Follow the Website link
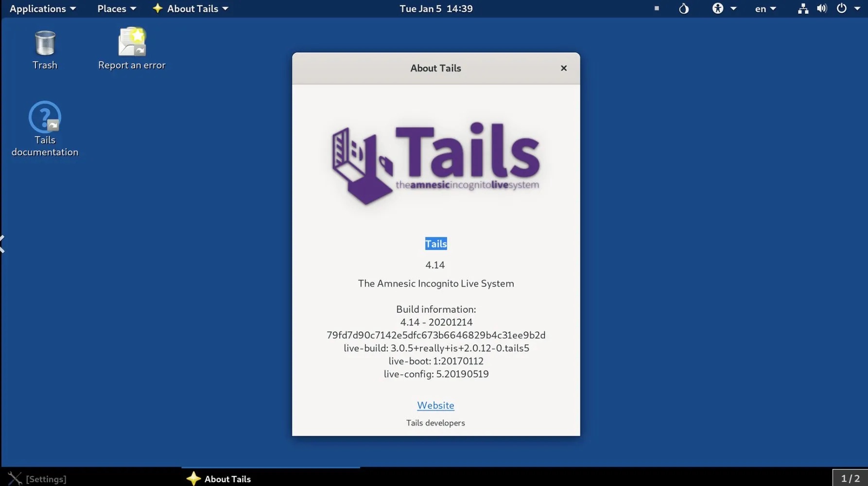 [435, 405]
